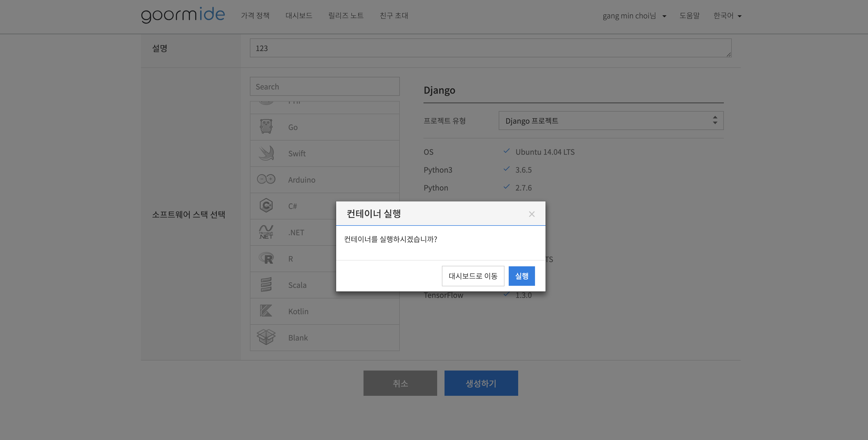Click the 생성하기 create button
This screenshot has width=868, height=440.
coord(481,383)
